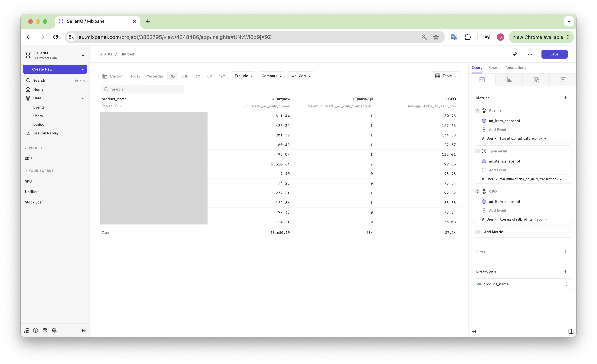Toggle the split panel layout icon
Viewport: 597px width, 364px height.
coord(571,331)
